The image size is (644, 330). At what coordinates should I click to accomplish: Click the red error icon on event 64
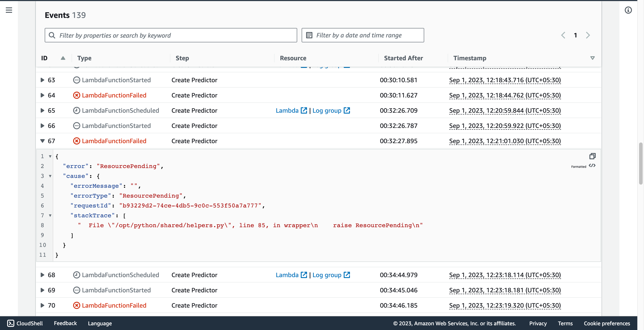coord(76,95)
